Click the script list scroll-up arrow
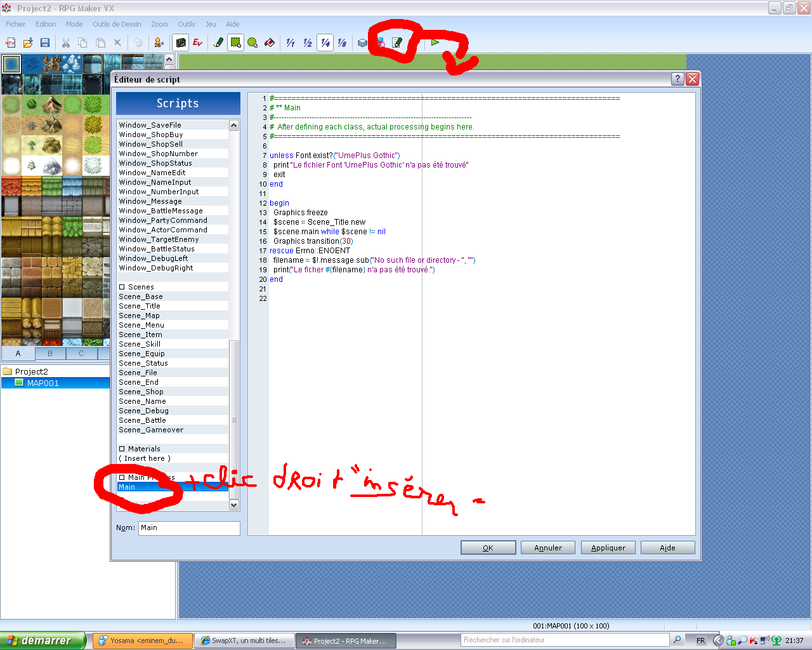Image resolution: width=812 pixels, height=650 pixels. tap(234, 125)
